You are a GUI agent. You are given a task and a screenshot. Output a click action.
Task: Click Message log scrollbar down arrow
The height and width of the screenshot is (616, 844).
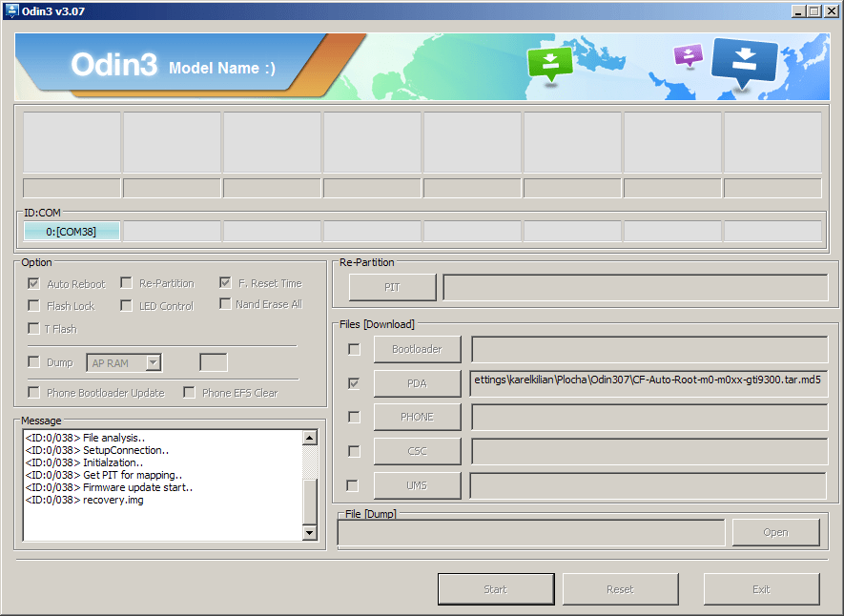click(310, 533)
